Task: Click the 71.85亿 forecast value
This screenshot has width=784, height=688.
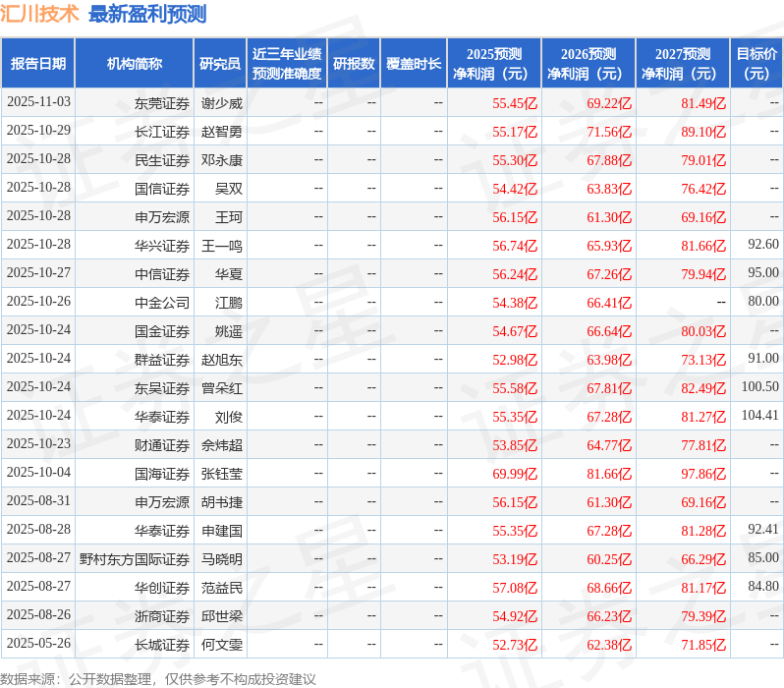Action: click(703, 646)
